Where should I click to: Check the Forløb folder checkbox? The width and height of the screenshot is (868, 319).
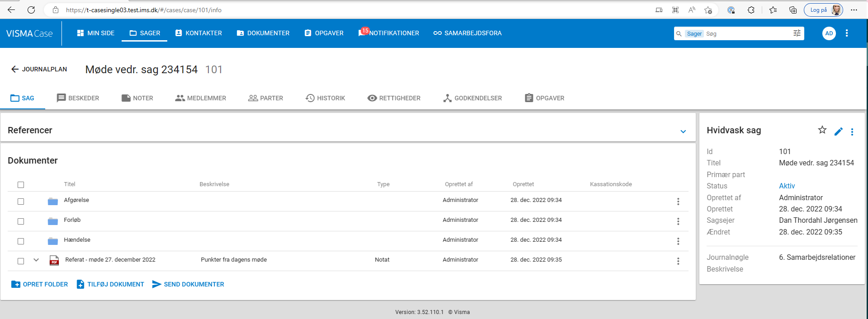tap(21, 221)
